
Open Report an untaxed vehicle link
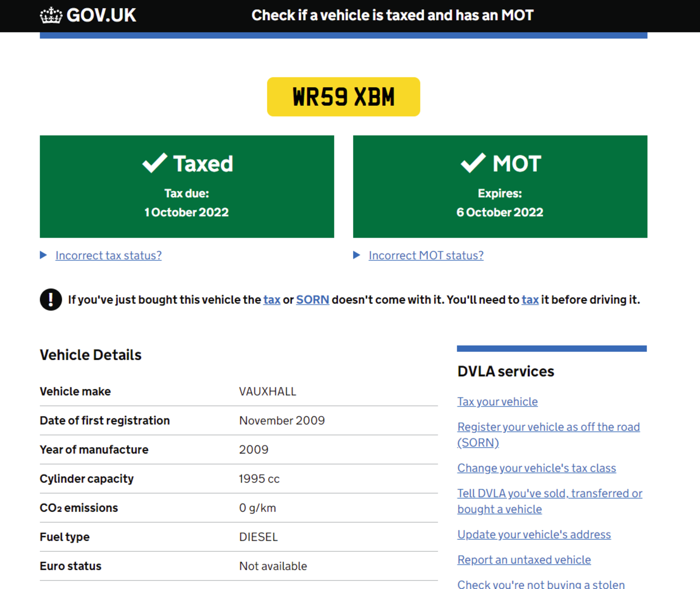click(x=524, y=560)
